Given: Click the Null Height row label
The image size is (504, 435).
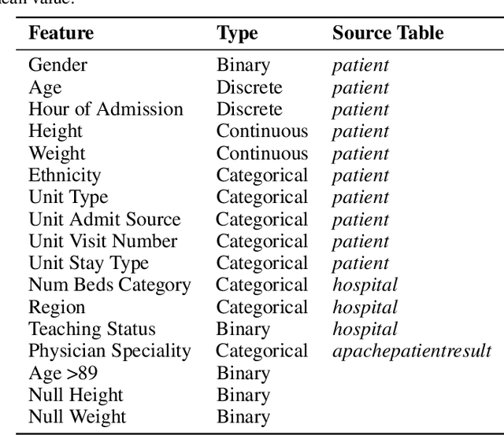Looking at the screenshot, I should (x=77, y=396).
